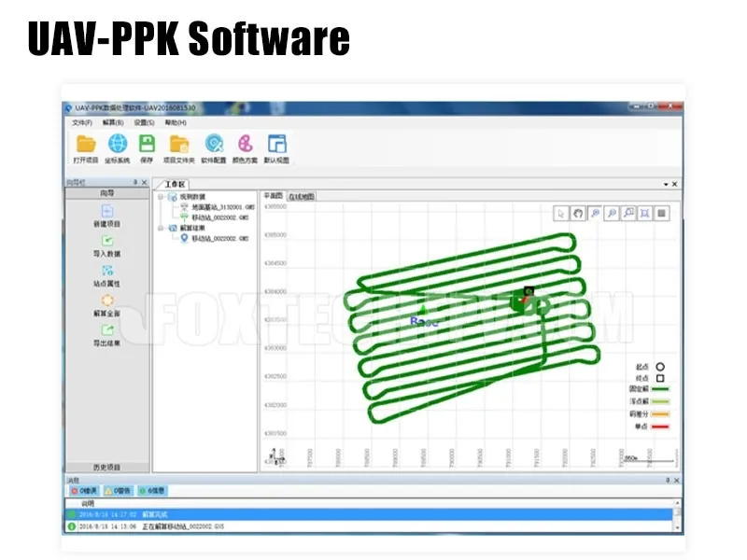This screenshot has width=747, height=560.
Task: Click the last grid icon in map toolbar
Action: click(x=662, y=214)
